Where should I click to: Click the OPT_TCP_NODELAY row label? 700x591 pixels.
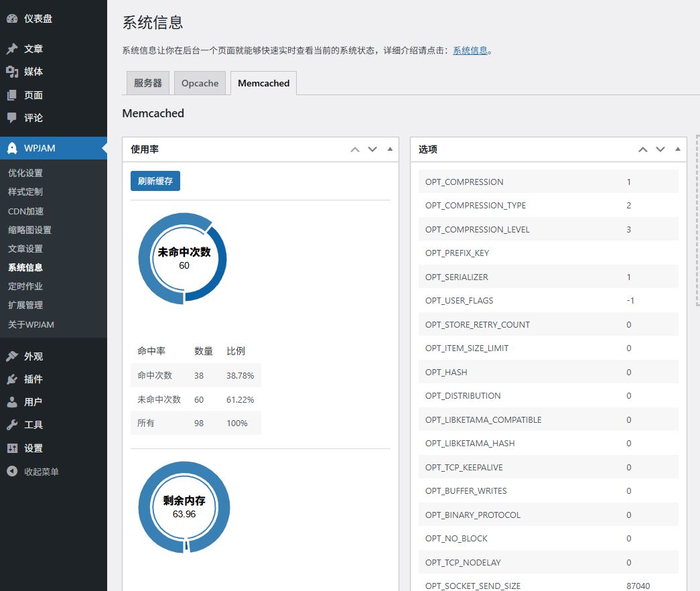point(463,562)
